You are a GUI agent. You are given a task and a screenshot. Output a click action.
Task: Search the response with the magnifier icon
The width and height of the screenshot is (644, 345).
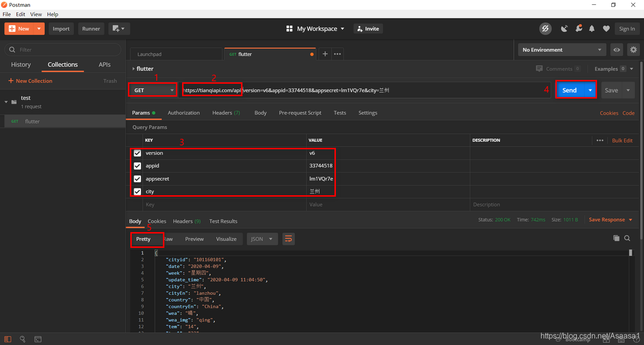(x=627, y=238)
